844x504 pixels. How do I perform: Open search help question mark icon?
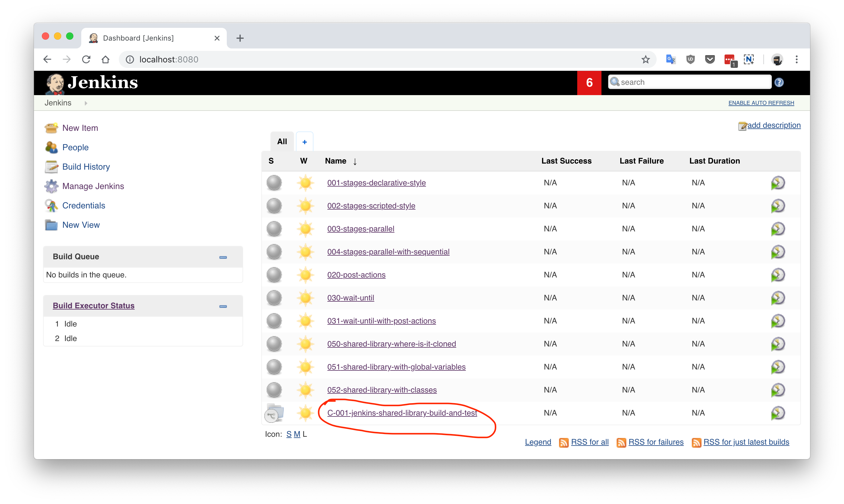779,82
